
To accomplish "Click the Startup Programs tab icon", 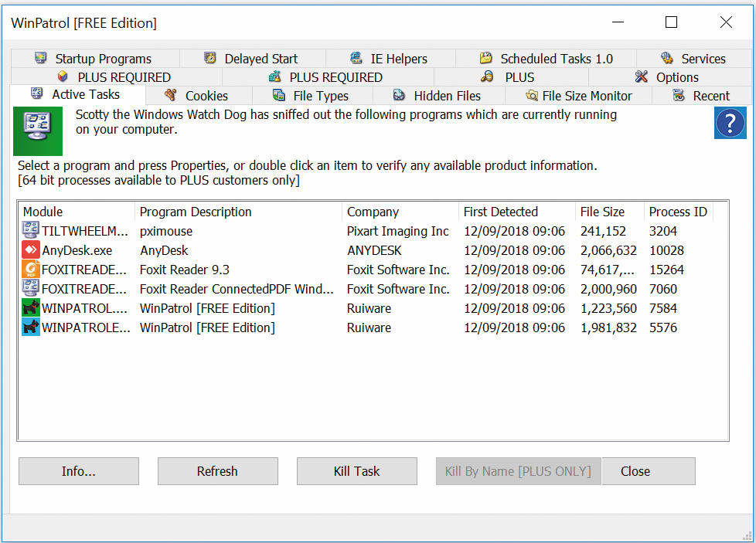I will click(x=41, y=58).
